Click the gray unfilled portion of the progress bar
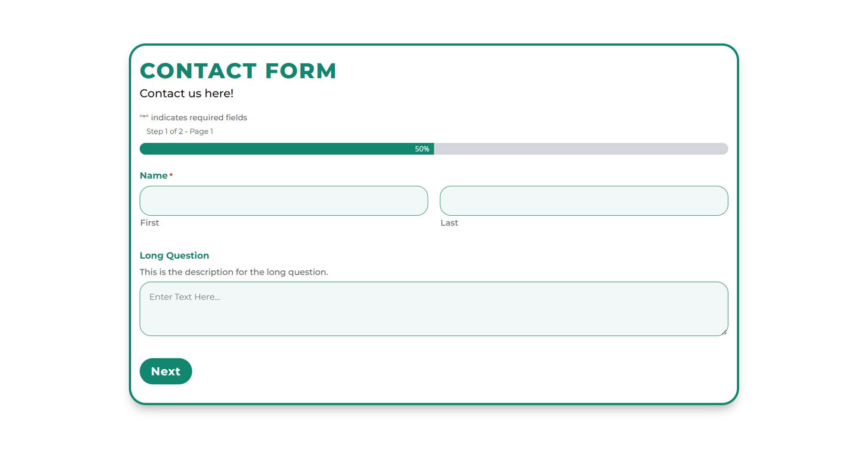The width and height of the screenshot is (868, 473). 579,149
